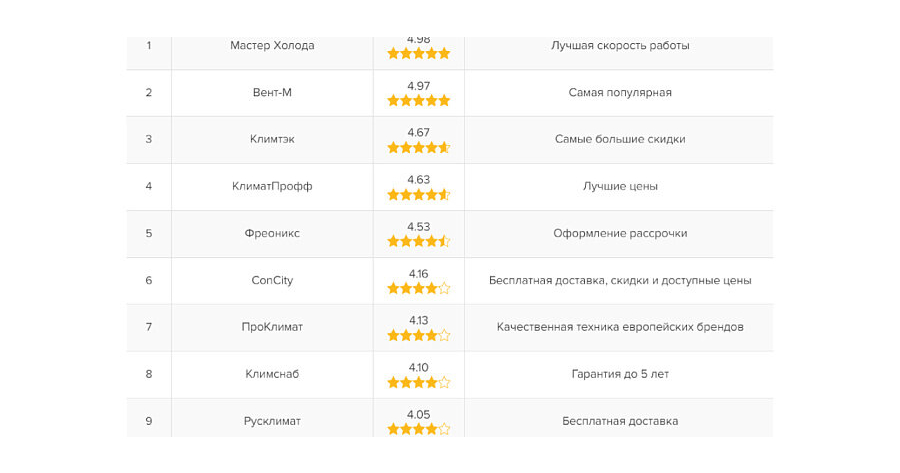Select the stars below the 4.16 rating
900x473 pixels.
(x=418, y=289)
